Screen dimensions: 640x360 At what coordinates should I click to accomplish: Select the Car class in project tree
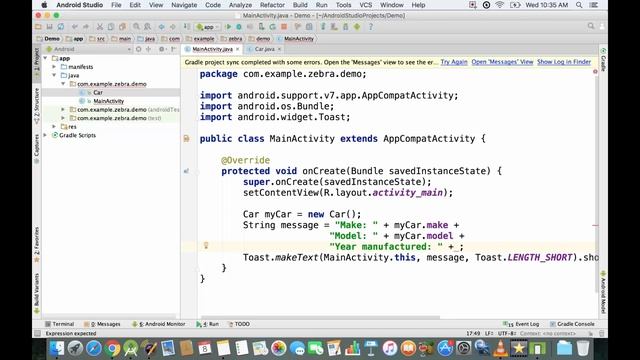[x=98, y=92]
